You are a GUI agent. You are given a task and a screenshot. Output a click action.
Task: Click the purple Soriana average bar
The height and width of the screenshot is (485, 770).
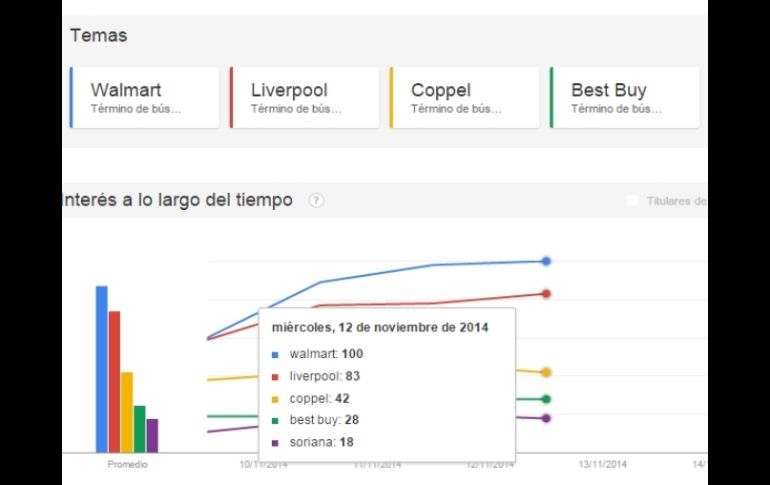pyautogui.click(x=152, y=435)
